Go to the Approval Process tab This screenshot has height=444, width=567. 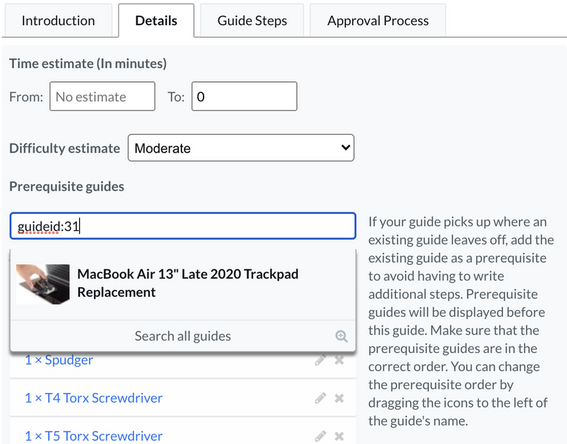pyautogui.click(x=378, y=21)
